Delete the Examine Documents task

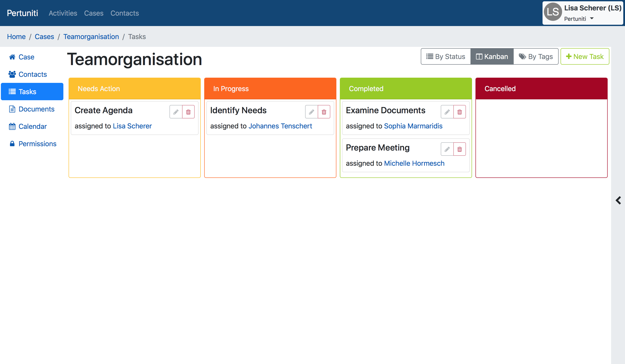tap(460, 112)
